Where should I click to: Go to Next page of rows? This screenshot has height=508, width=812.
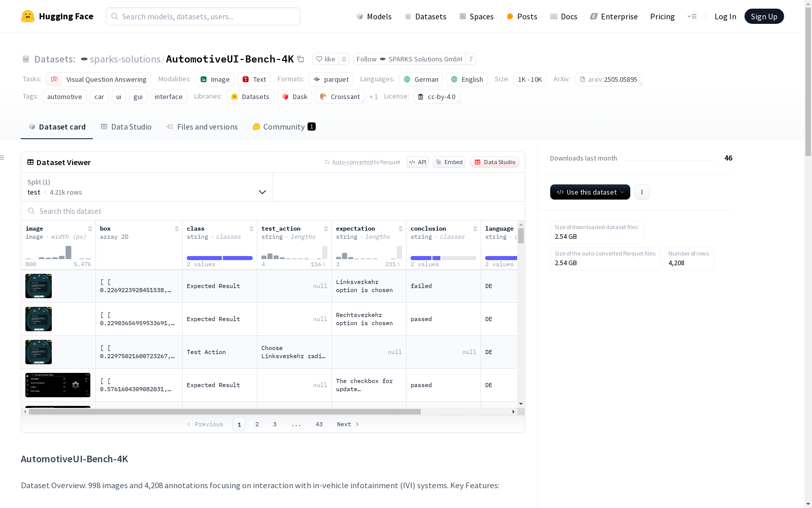348,424
